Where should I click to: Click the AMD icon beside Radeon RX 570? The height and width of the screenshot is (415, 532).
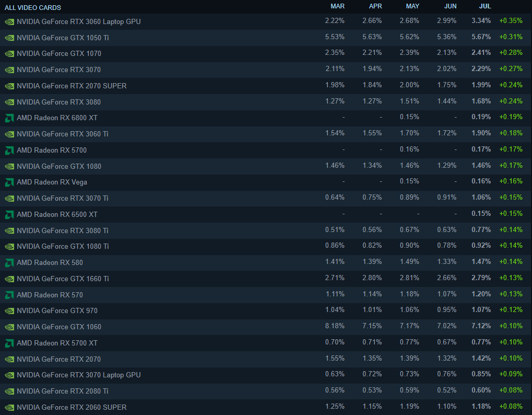point(9,295)
